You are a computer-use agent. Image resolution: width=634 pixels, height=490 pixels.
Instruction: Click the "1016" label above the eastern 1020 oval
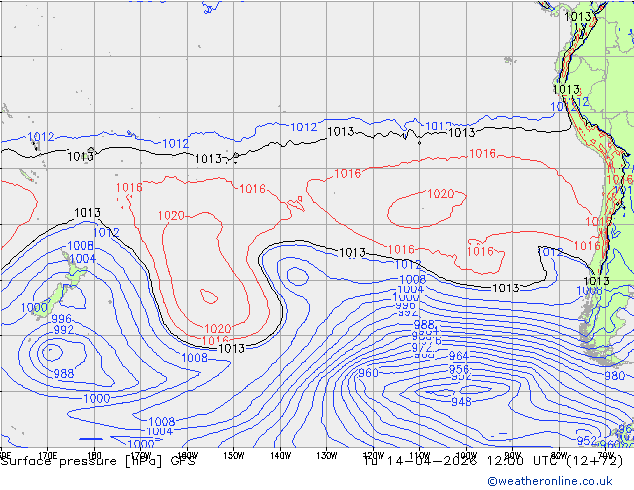(x=482, y=154)
